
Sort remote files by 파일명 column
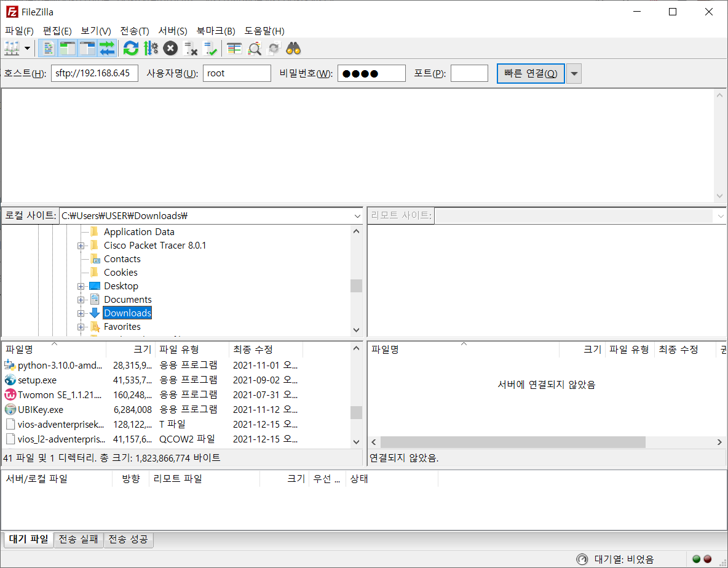pyautogui.click(x=464, y=350)
